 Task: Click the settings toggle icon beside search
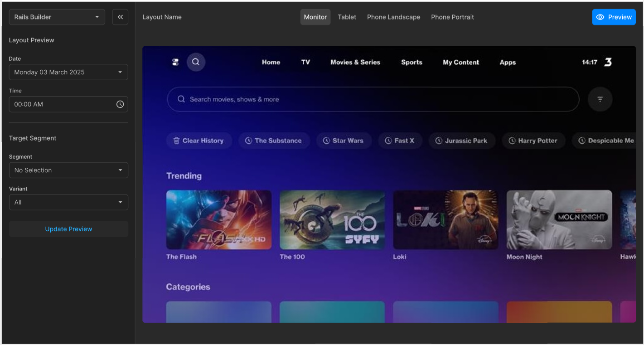(175, 62)
